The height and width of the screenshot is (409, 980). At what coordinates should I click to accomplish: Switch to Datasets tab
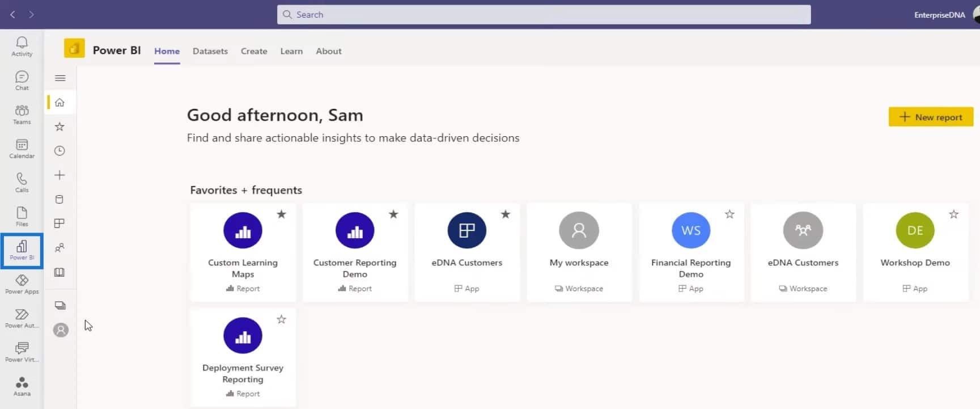tap(210, 51)
